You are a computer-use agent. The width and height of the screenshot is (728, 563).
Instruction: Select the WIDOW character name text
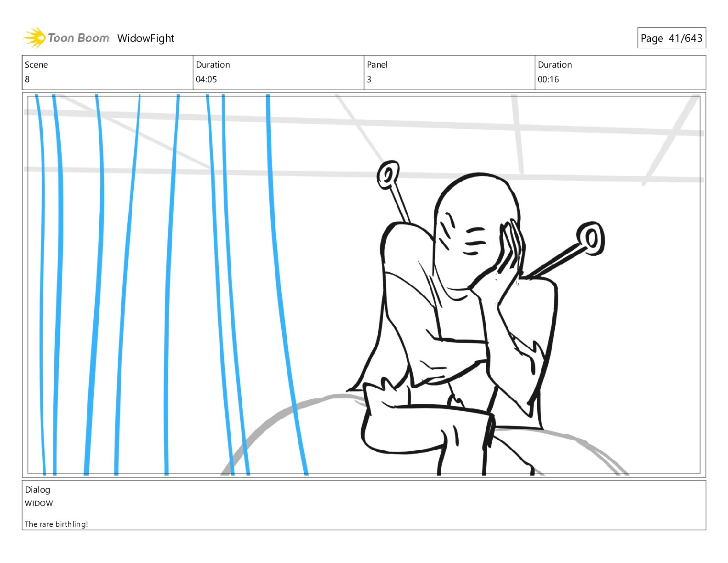click(39, 503)
